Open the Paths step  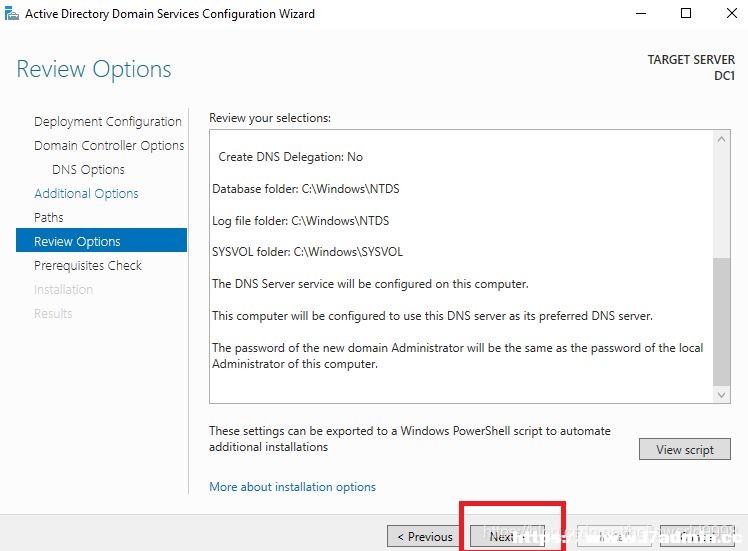[49, 218]
